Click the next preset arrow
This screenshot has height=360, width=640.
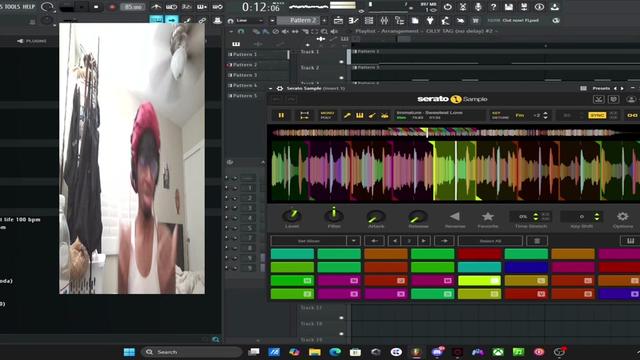622,88
